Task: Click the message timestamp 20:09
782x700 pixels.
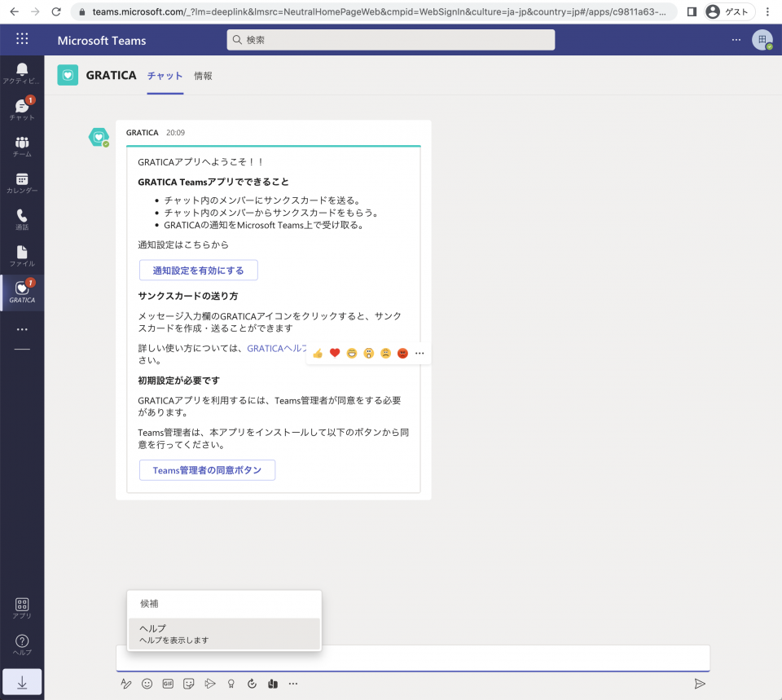Action: pos(176,133)
